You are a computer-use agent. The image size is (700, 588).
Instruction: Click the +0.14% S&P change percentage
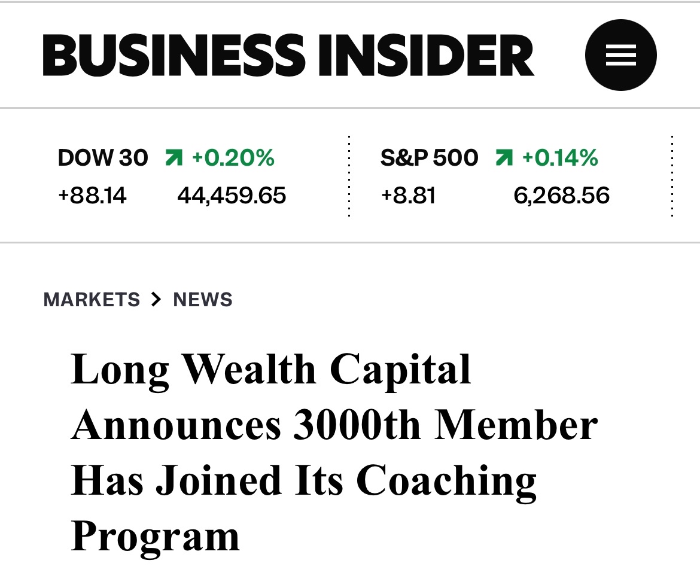pyautogui.click(x=560, y=157)
